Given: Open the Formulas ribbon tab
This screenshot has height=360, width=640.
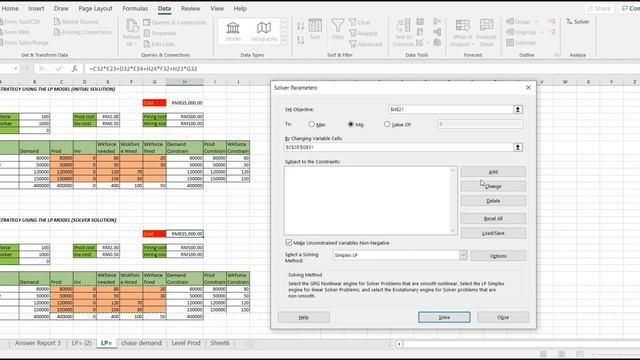Looking at the screenshot, I should (135, 8).
